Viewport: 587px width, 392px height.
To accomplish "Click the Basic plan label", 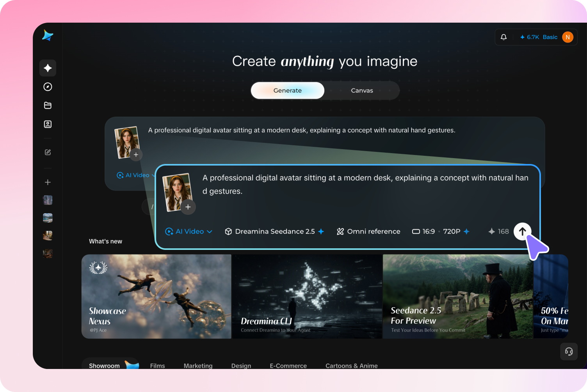I will [550, 37].
